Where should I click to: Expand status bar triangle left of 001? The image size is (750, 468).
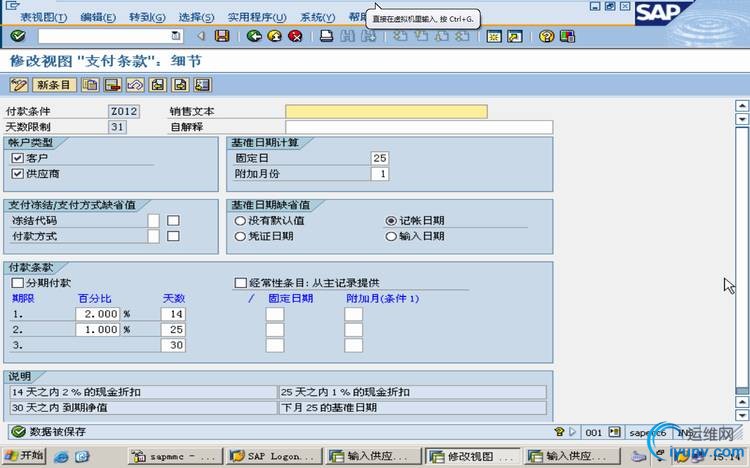pos(573,432)
